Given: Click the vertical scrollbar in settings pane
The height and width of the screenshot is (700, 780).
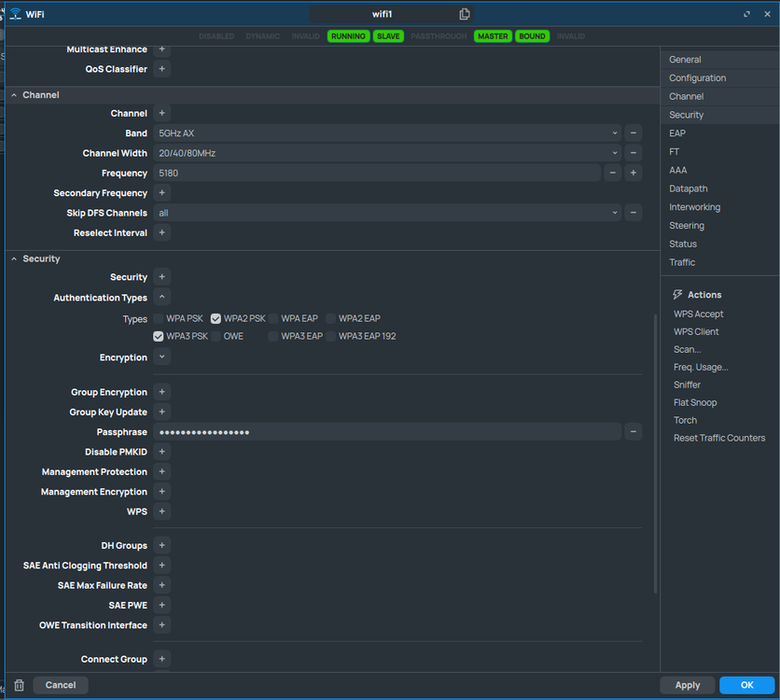Looking at the screenshot, I should tap(655, 448).
